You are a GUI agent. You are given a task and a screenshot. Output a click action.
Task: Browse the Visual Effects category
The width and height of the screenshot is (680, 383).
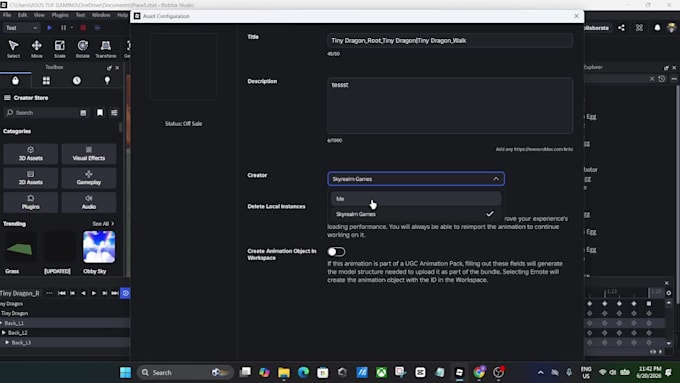pos(89,154)
